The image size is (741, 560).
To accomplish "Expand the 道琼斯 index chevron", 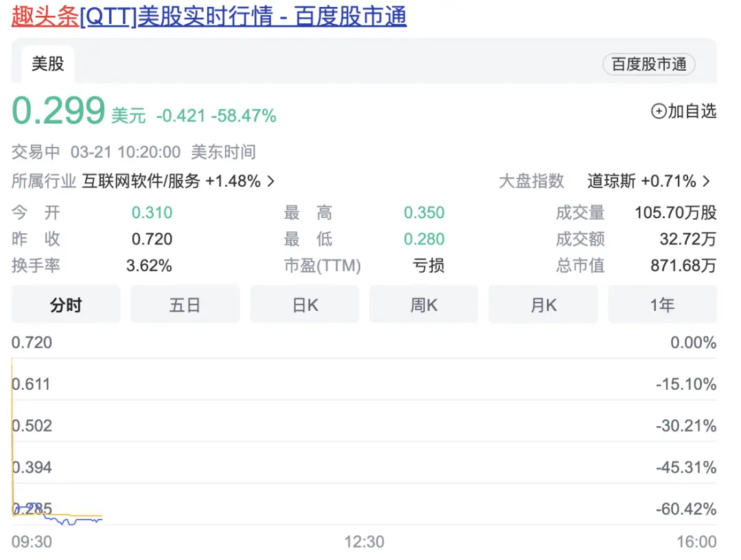I will tap(707, 181).
